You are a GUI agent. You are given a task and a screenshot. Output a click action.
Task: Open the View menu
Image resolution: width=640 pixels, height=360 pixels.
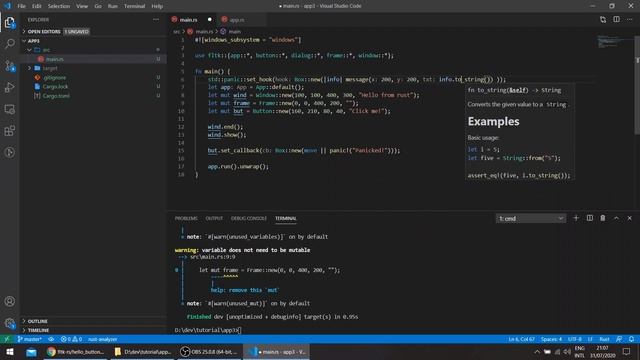(82, 6)
